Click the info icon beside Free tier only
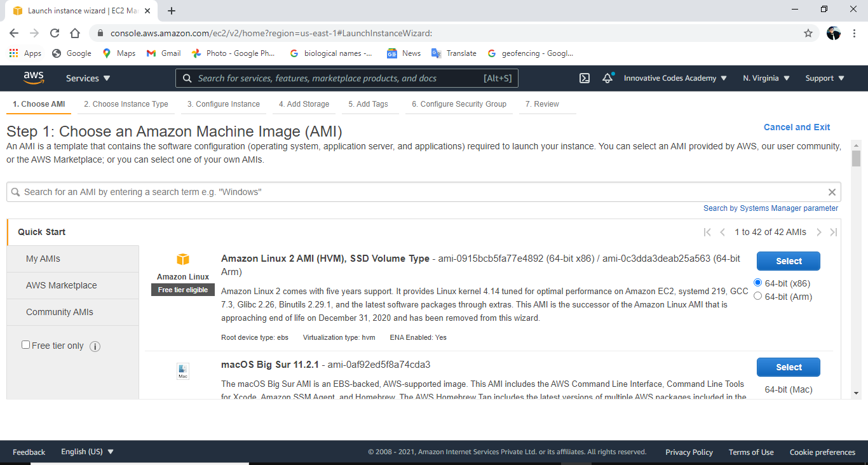The image size is (868, 465). pos(95,346)
